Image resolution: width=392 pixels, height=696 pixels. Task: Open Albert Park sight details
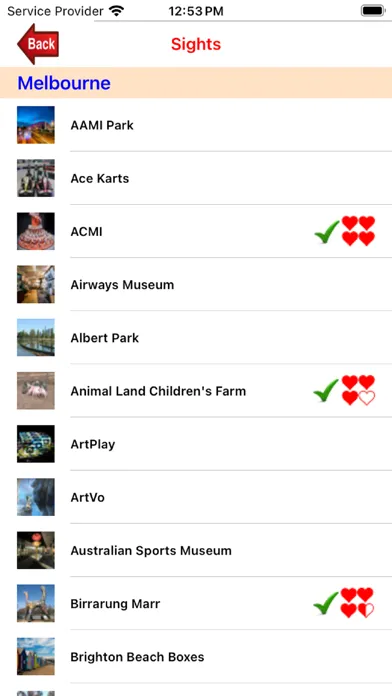[x=196, y=338]
